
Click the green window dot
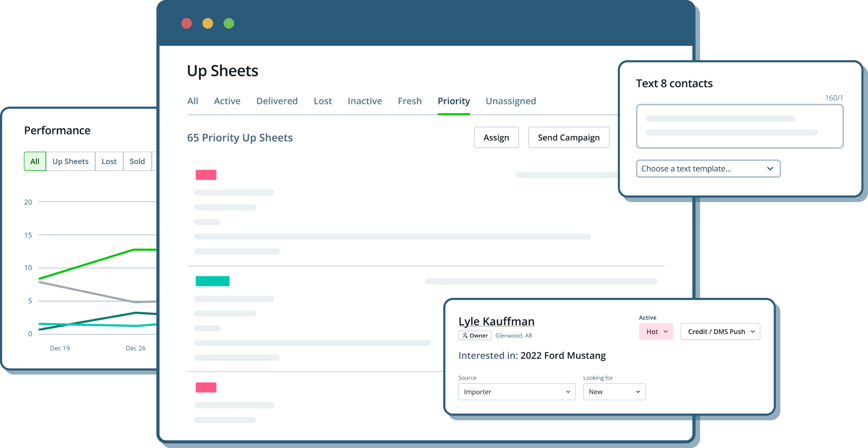(229, 23)
